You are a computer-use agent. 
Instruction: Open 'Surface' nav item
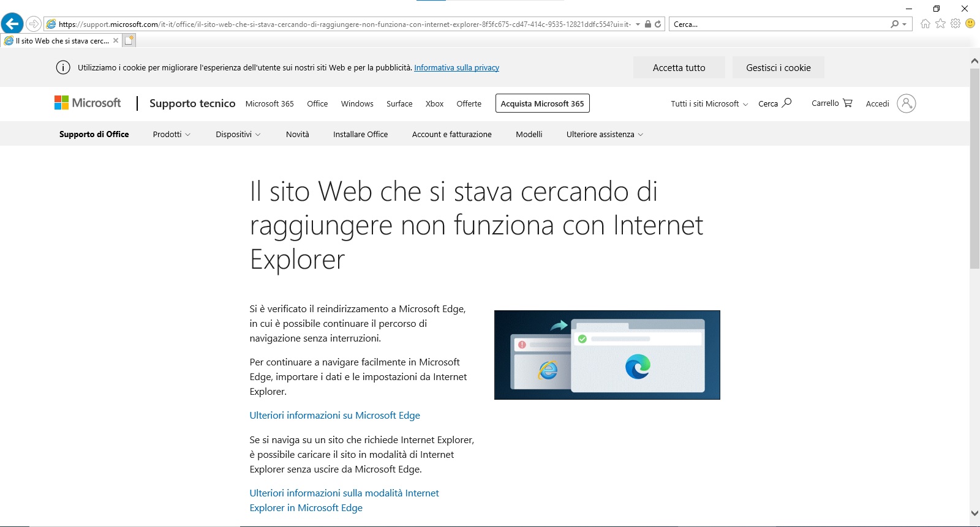click(x=399, y=103)
